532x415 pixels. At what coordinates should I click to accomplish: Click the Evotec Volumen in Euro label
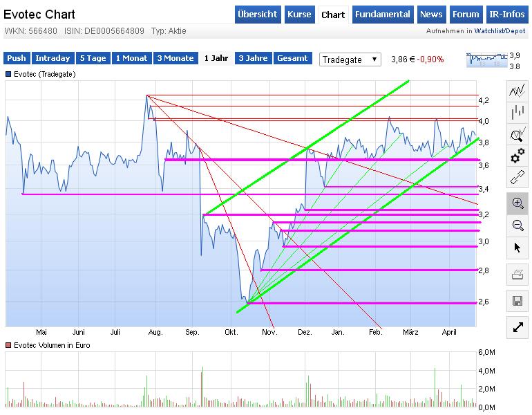52,345
